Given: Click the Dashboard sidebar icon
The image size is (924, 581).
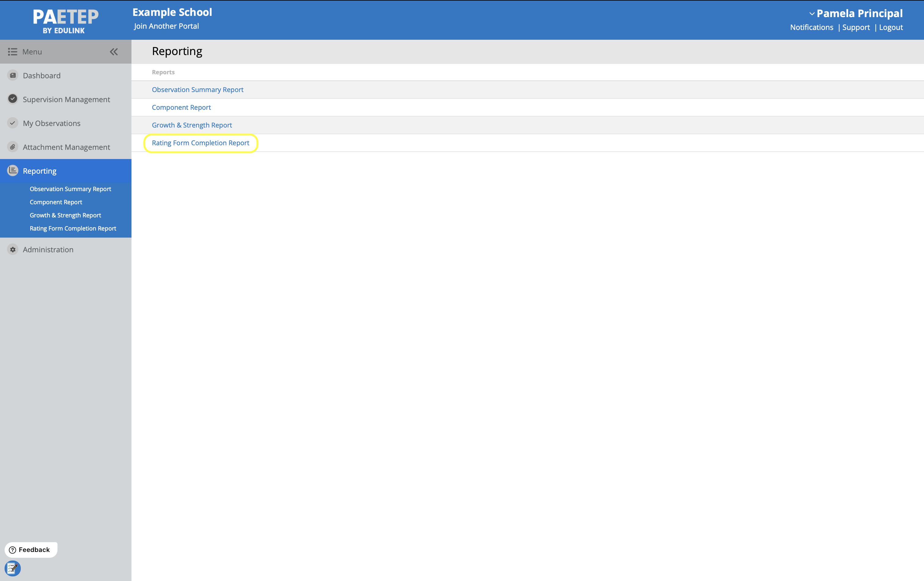Looking at the screenshot, I should pos(13,75).
